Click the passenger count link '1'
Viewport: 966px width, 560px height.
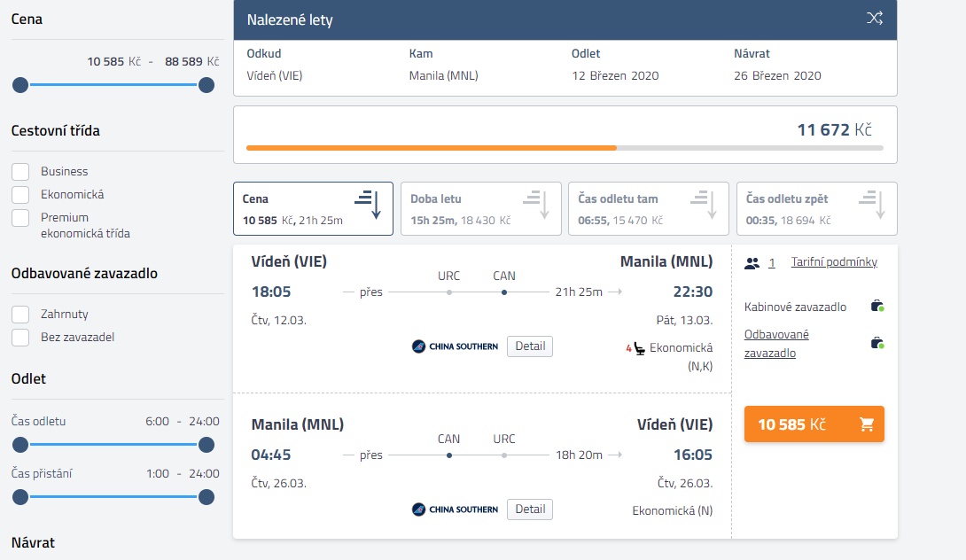pyautogui.click(x=771, y=263)
